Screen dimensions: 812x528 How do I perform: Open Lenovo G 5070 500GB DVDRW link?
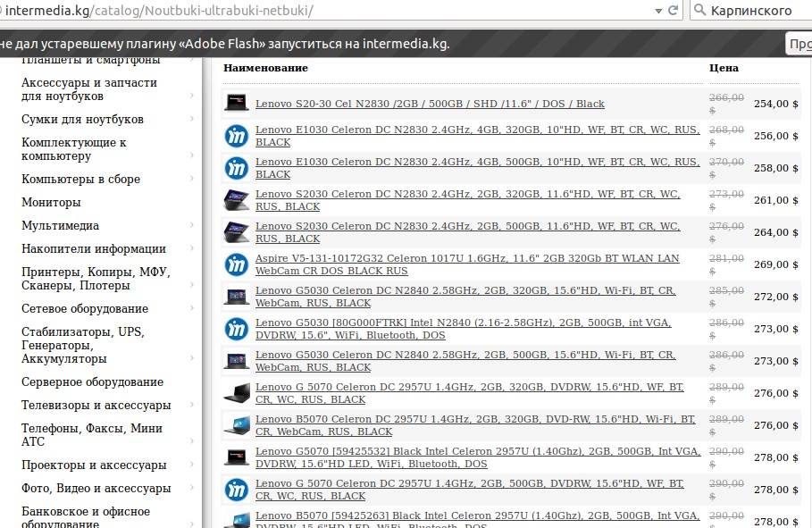click(470, 490)
